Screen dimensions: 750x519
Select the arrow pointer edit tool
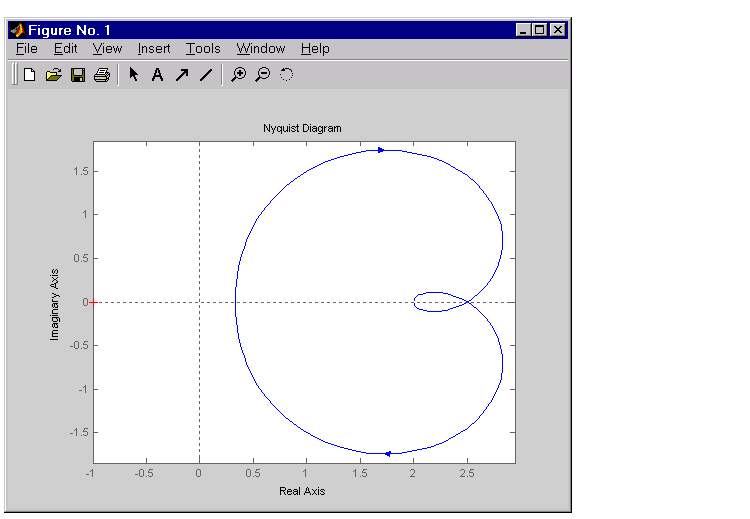[133, 75]
